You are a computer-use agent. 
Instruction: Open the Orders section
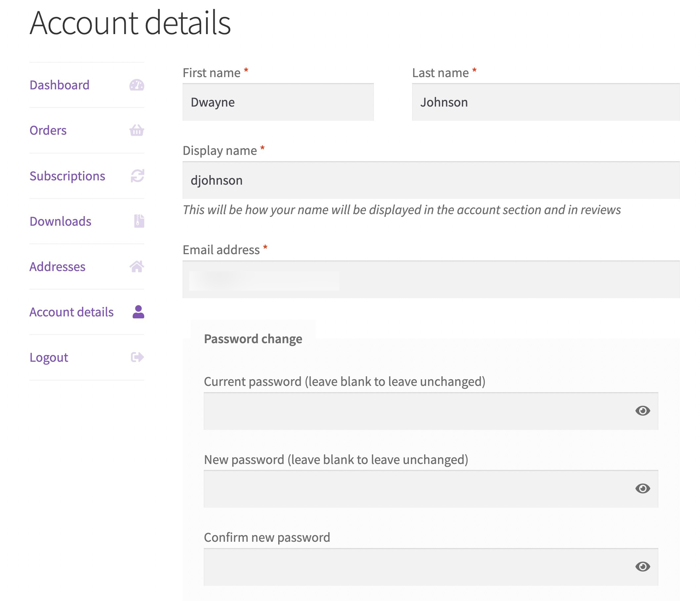(x=48, y=130)
